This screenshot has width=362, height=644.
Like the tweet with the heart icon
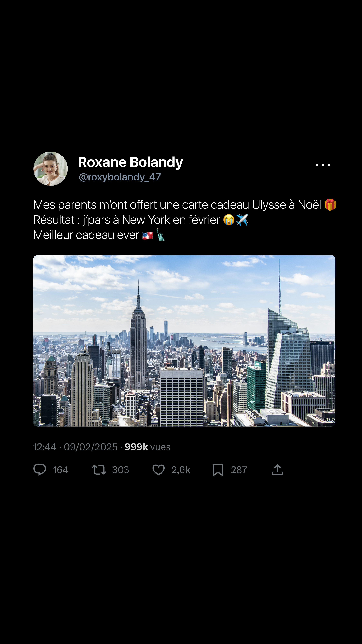tap(159, 470)
